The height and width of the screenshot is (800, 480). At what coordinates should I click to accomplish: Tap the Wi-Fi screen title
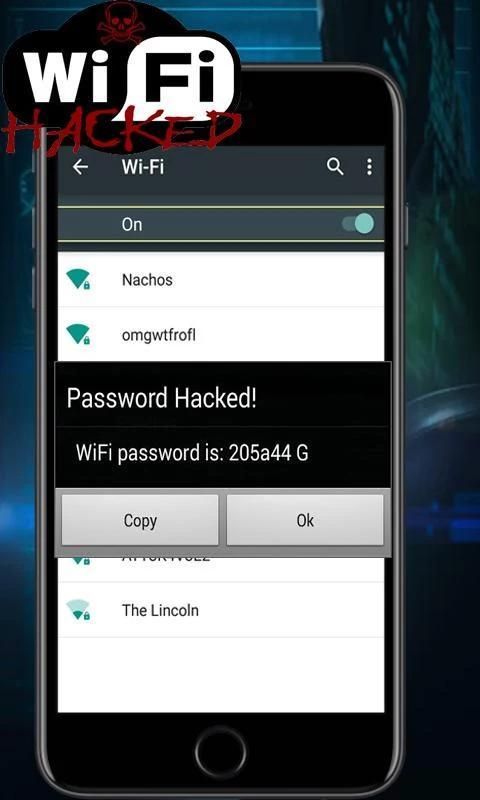143,167
